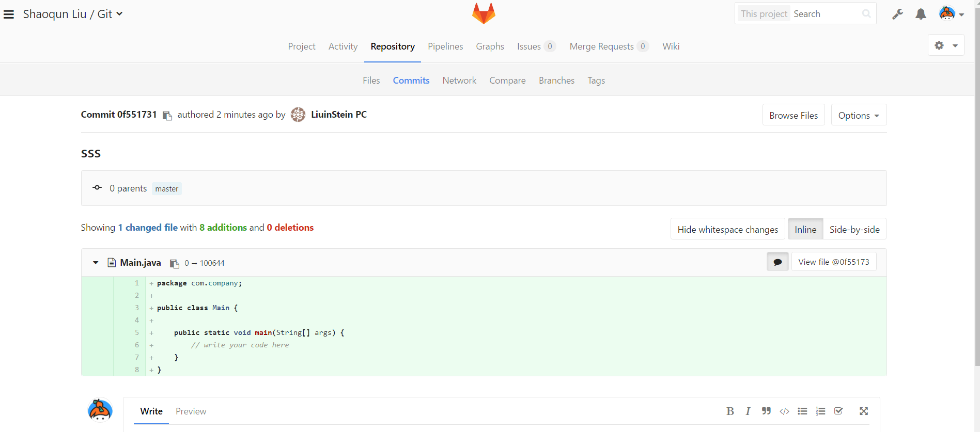Go to the Branches sub-tab
The image size is (980, 432).
[x=556, y=81]
